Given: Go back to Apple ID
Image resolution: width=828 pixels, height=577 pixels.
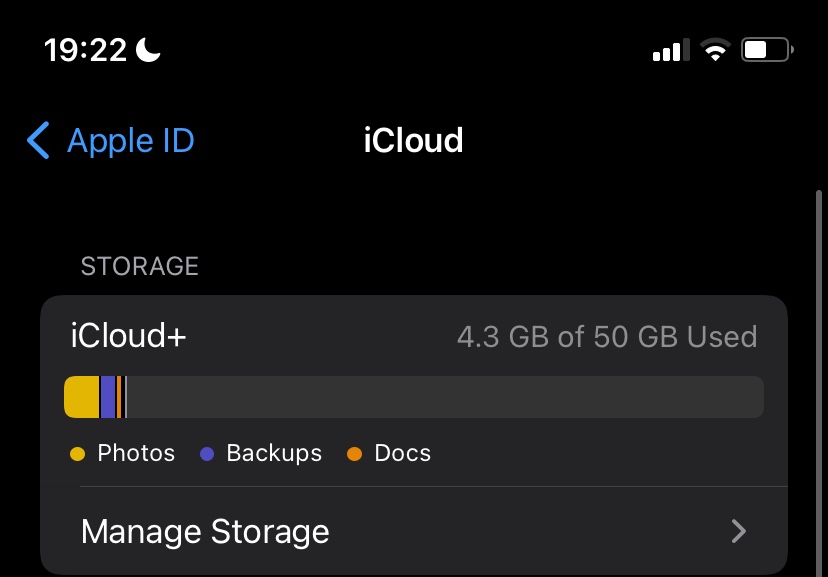Looking at the screenshot, I should point(130,141).
